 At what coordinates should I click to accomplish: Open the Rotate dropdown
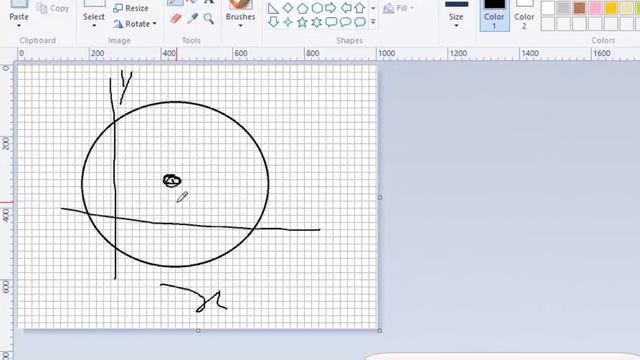136,24
